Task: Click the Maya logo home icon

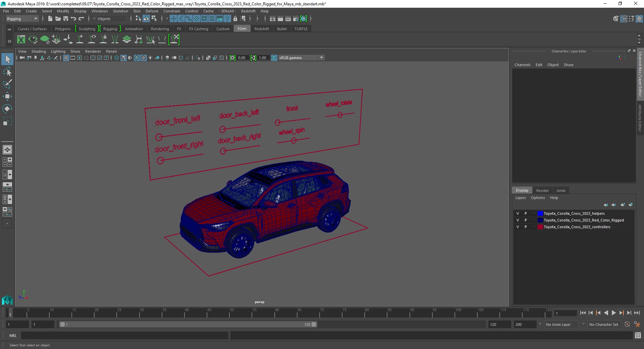Action: (x=7, y=300)
